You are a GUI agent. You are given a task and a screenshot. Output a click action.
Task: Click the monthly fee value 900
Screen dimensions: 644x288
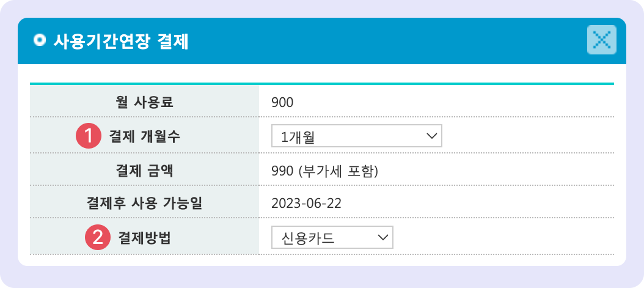click(x=283, y=102)
